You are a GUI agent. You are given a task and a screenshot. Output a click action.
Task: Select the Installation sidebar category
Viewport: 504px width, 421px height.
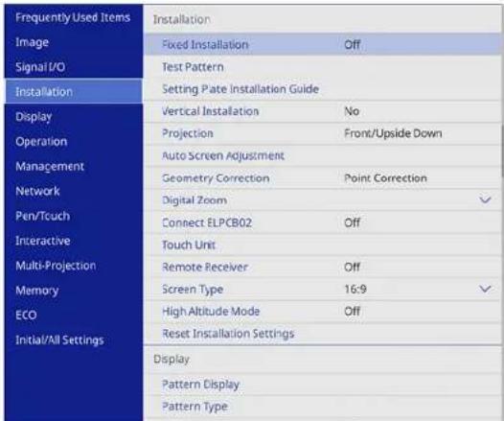(x=73, y=92)
